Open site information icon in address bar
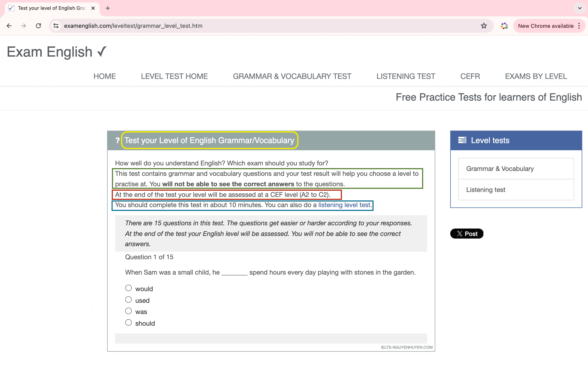Viewport: 588px width, 368px height. click(56, 26)
